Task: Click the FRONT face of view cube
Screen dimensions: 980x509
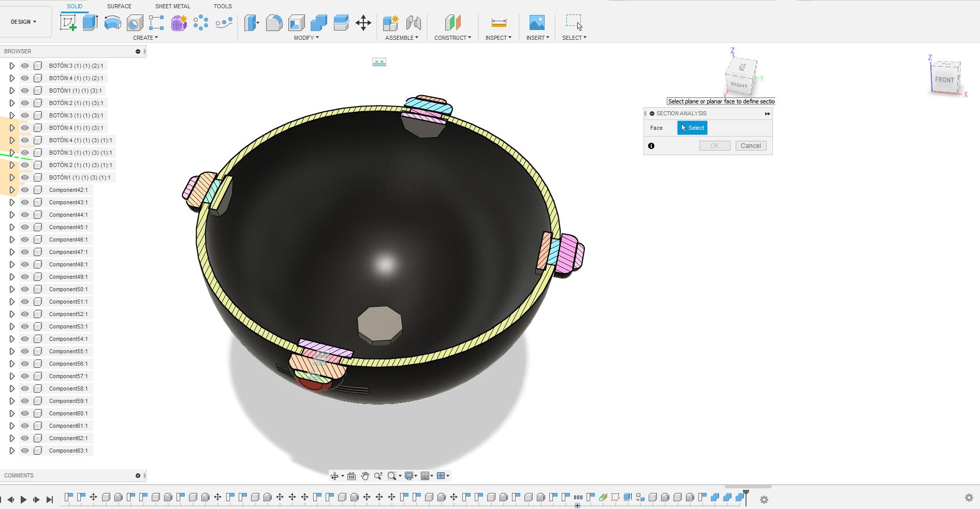Action: [944, 80]
